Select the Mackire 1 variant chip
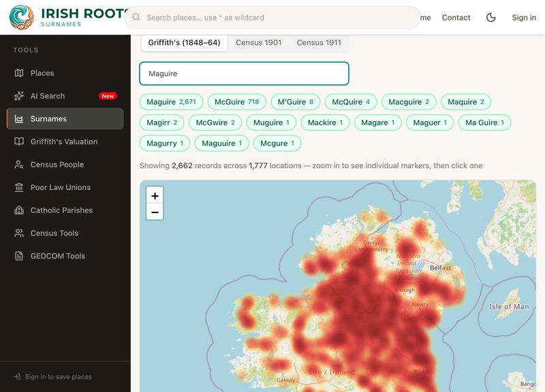This screenshot has width=545, height=392. click(325, 122)
